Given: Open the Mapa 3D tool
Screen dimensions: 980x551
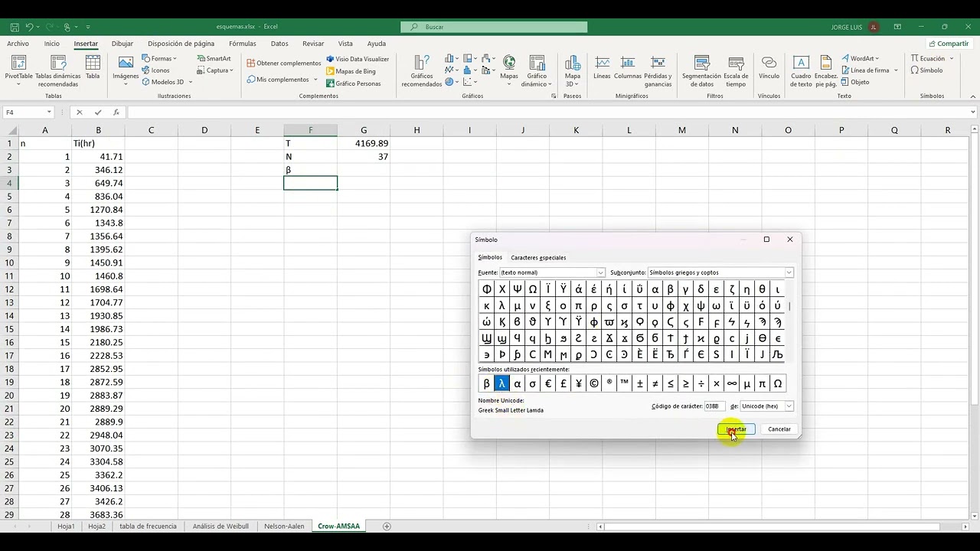Looking at the screenshot, I should [573, 70].
